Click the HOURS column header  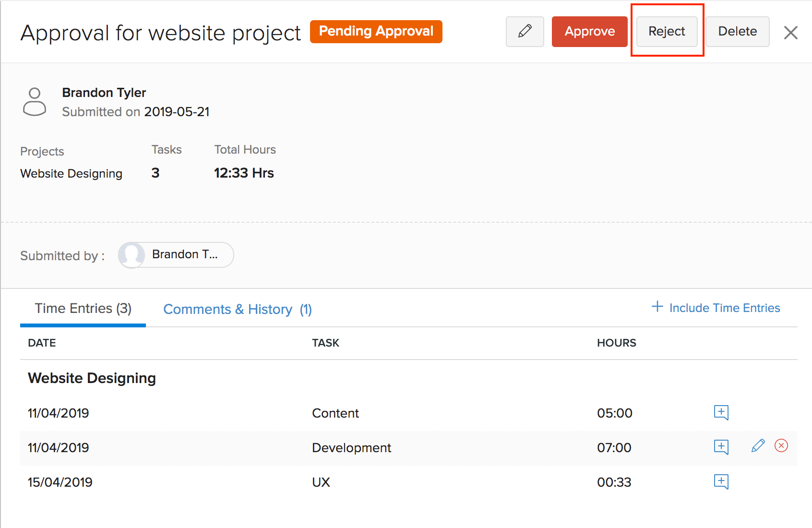[616, 343]
